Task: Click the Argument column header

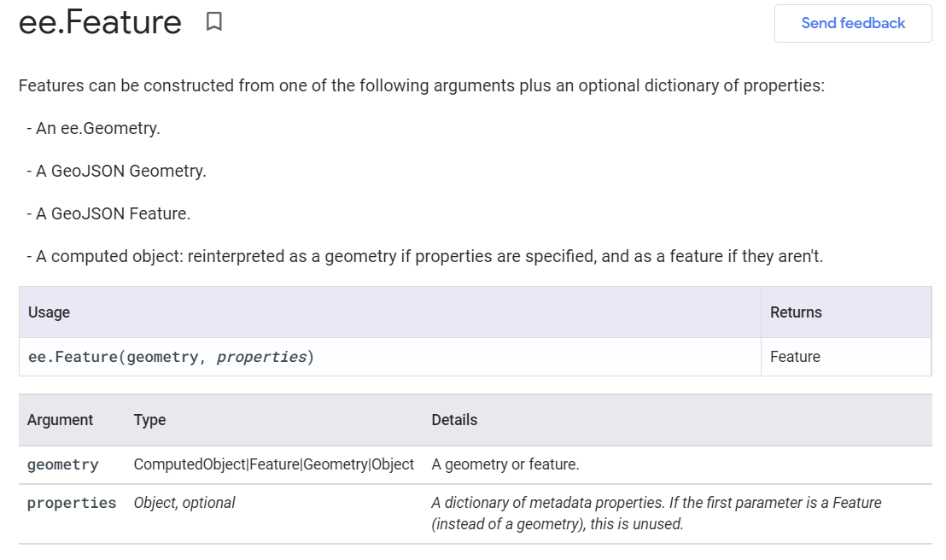Action: click(x=61, y=420)
